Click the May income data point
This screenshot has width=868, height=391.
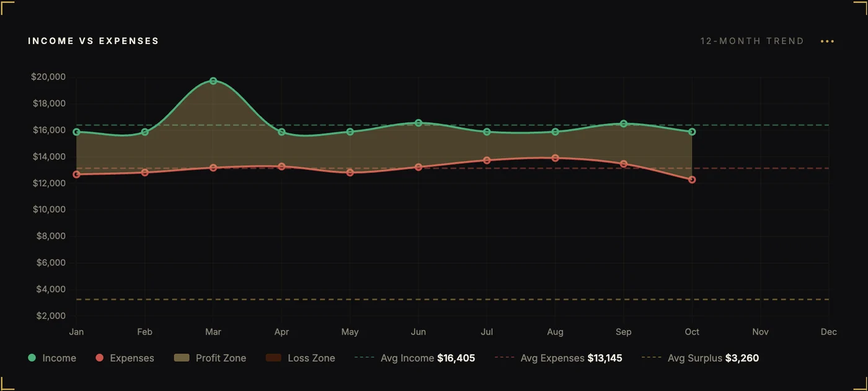350,132
